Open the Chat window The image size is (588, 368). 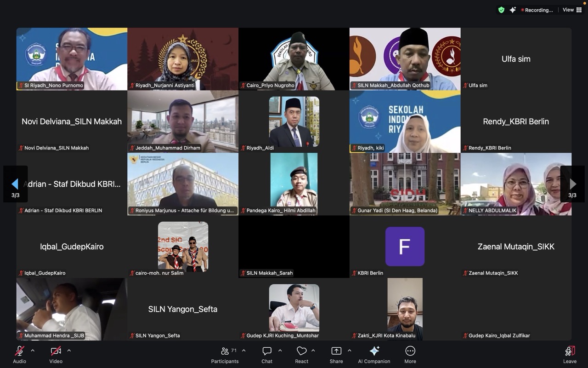point(267,354)
